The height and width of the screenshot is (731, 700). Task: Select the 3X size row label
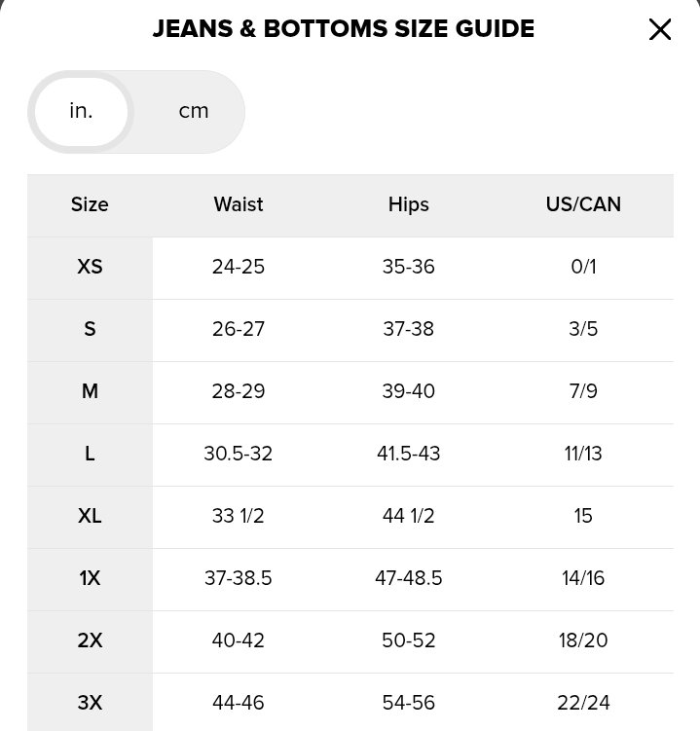click(90, 703)
